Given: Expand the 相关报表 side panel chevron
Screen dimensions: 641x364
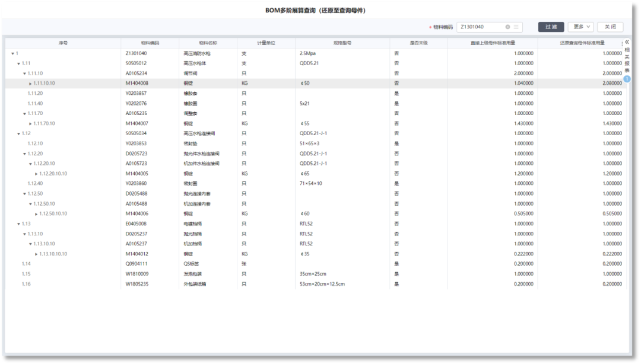Looking at the screenshot, I should point(627,42).
